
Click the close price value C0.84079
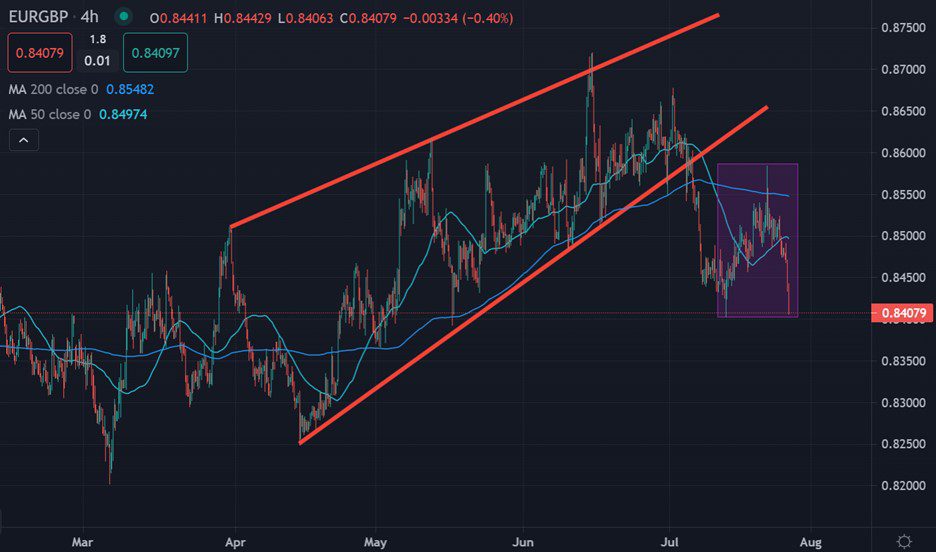tap(368, 18)
